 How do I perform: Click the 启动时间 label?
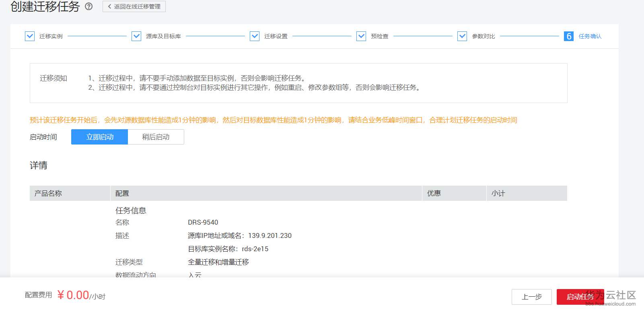tap(43, 137)
